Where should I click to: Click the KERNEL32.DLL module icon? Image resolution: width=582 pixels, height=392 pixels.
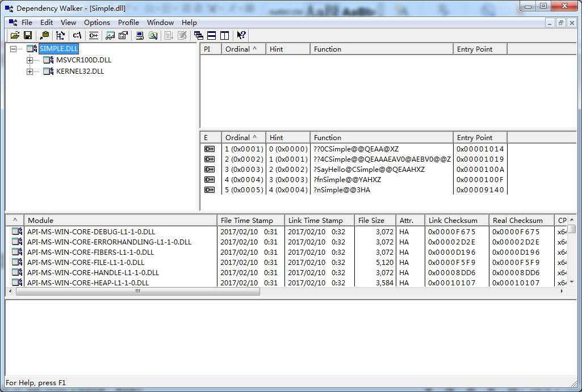coord(48,71)
